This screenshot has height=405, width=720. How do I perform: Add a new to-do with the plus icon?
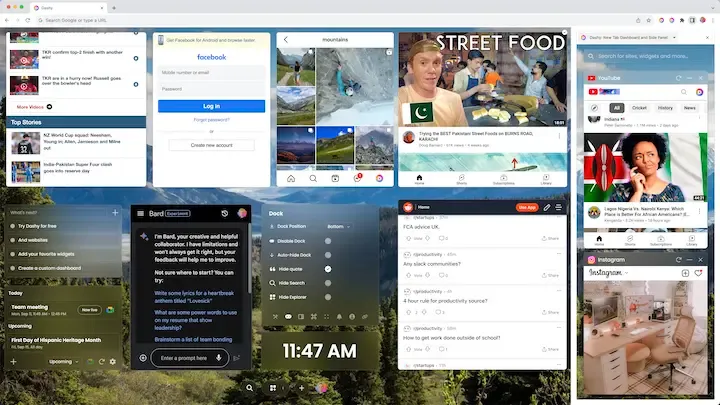(115, 212)
